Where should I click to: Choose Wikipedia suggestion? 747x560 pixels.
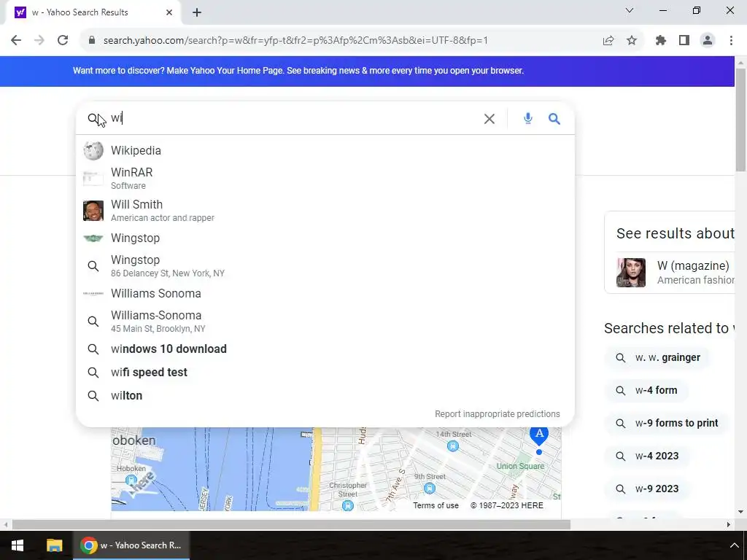pos(325,150)
